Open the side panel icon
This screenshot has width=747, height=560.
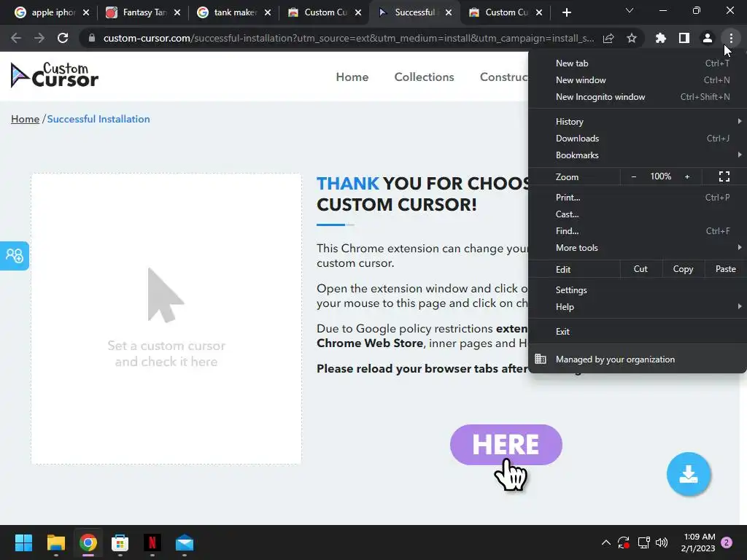(684, 38)
